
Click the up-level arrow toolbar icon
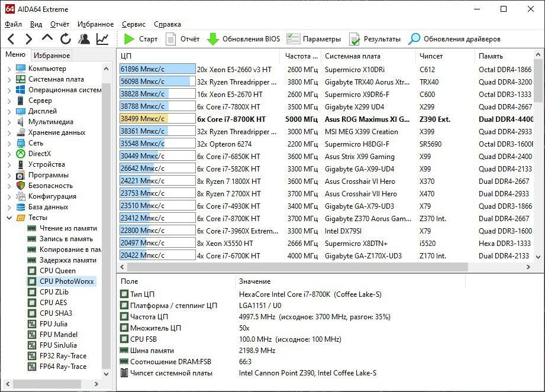point(47,38)
